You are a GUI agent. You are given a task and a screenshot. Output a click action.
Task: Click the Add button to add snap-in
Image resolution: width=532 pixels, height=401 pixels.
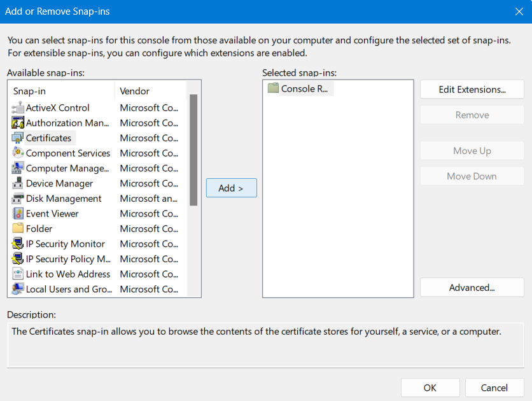pyautogui.click(x=231, y=188)
